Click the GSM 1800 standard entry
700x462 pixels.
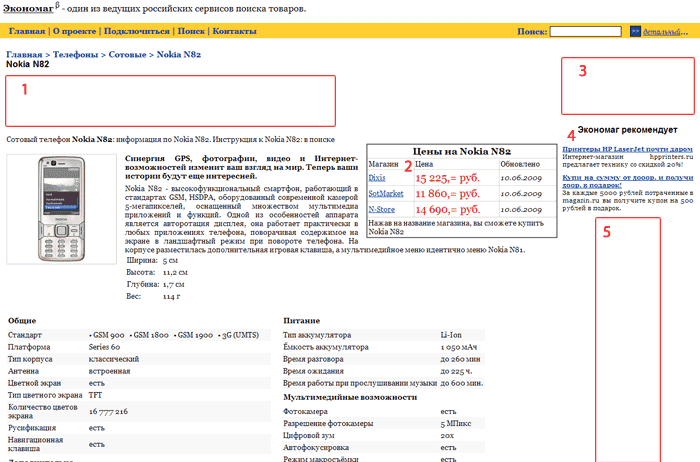(149, 335)
